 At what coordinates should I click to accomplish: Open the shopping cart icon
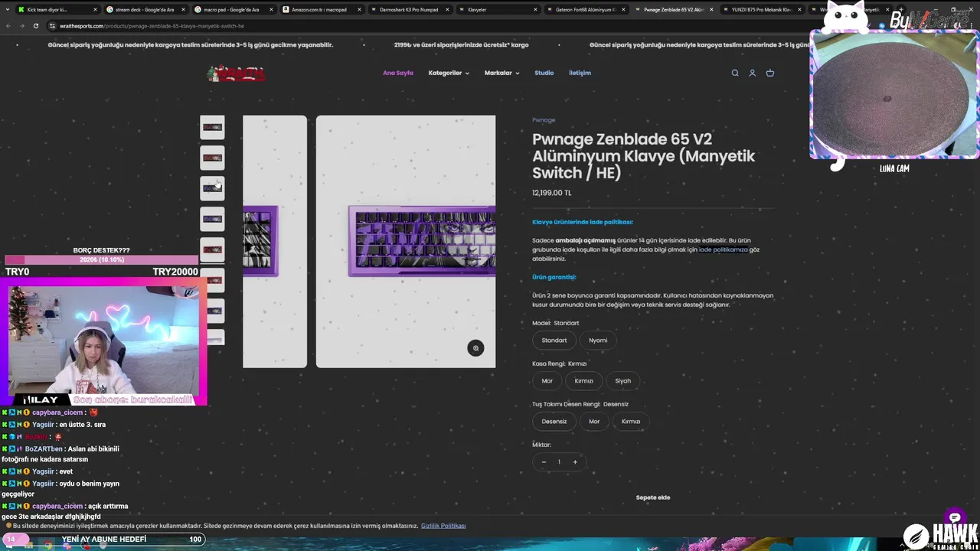click(770, 73)
